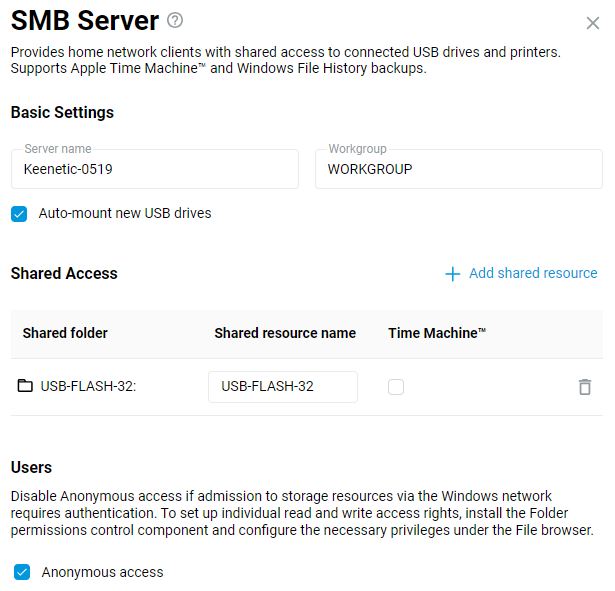Open the help icon beside SMB Server

176,20
